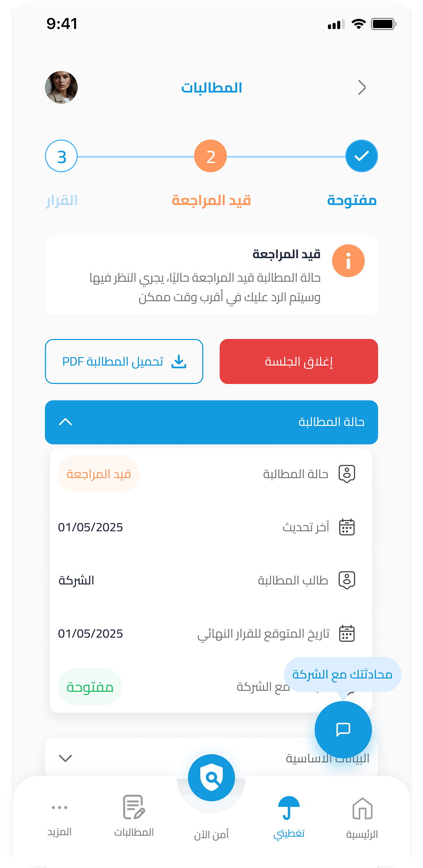Go to the الرئيسية home tab
This screenshot has width=423, height=868.
point(362,818)
